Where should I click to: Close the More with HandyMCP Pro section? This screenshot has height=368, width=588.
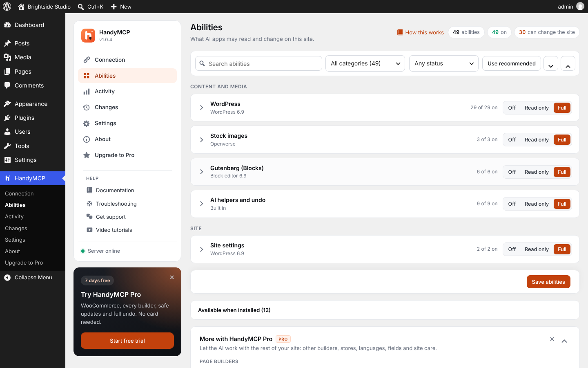pos(552,339)
